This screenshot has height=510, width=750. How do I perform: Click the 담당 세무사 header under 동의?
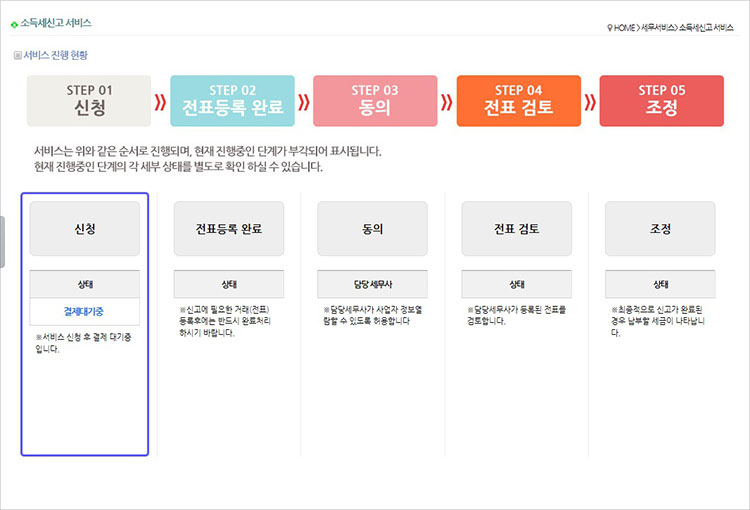(372, 284)
